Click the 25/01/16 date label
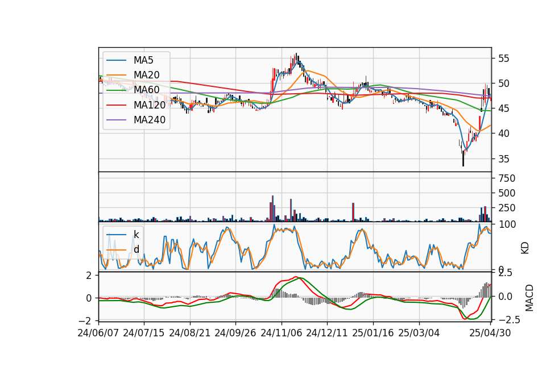Viewport: 546px width, 392px height. pos(373,333)
